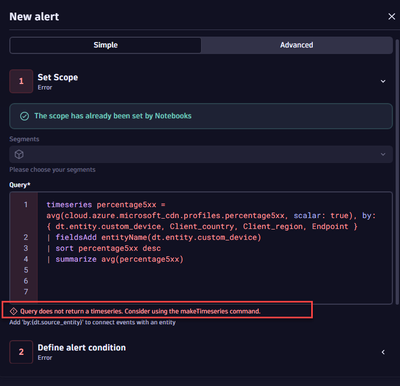Close the New alert dialog
Viewport: 400px width, 386px height.
pyautogui.click(x=392, y=16)
